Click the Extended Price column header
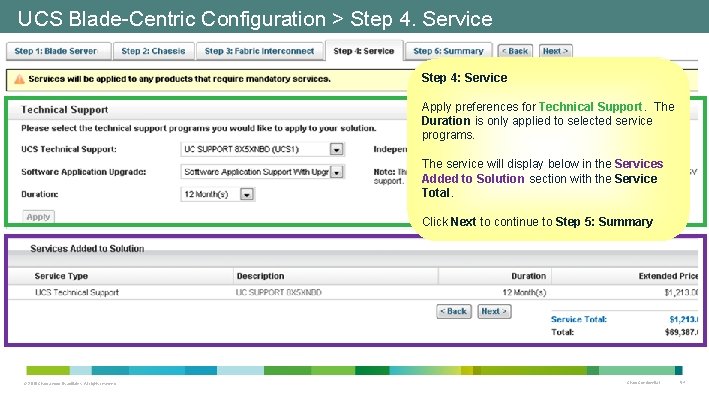This screenshot has height=394, width=709. [668, 276]
